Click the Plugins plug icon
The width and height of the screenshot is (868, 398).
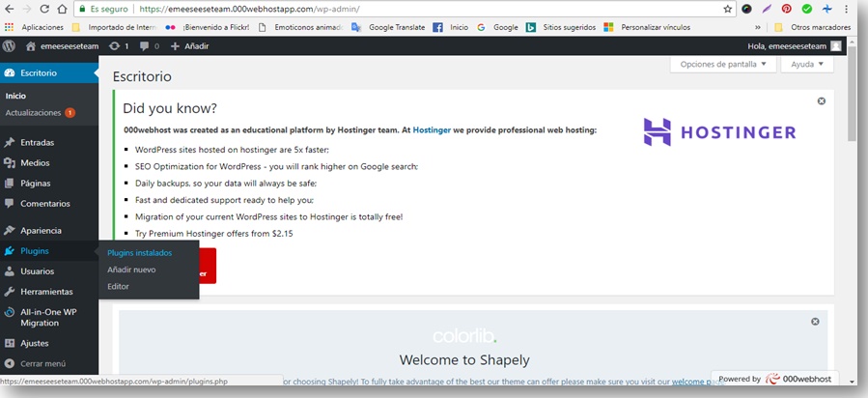[x=10, y=251]
